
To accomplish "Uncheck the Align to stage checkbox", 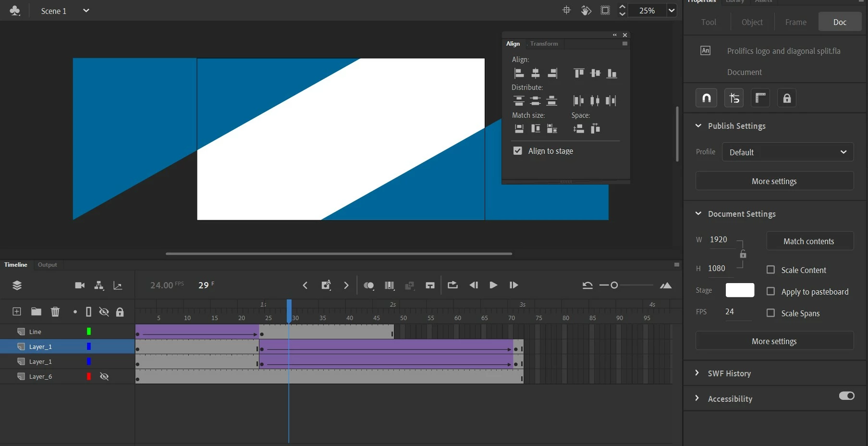I will (517, 150).
